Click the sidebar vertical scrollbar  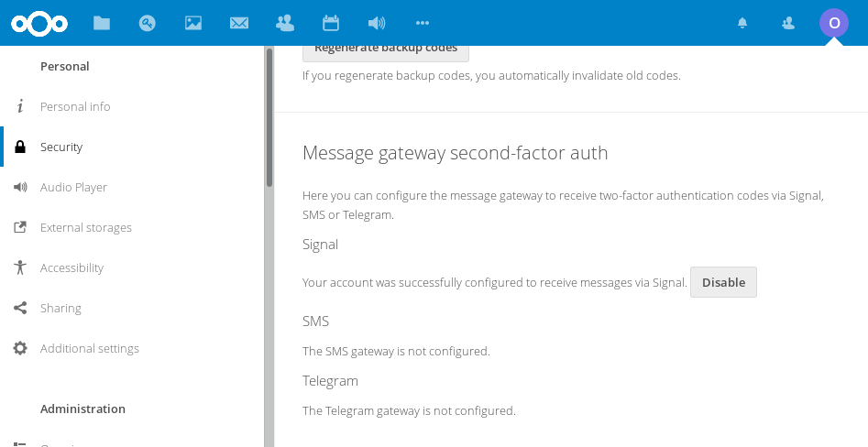(x=269, y=119)
